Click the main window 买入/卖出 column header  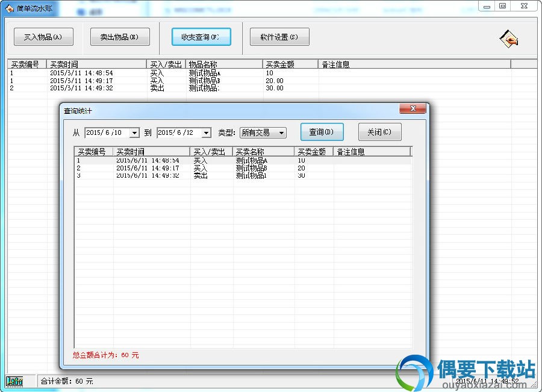point(166,64)
